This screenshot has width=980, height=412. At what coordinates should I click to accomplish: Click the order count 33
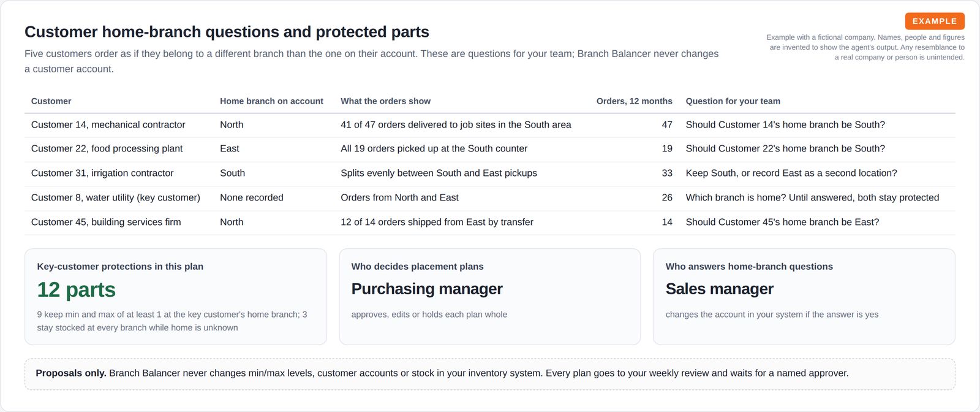click(667, 173)
